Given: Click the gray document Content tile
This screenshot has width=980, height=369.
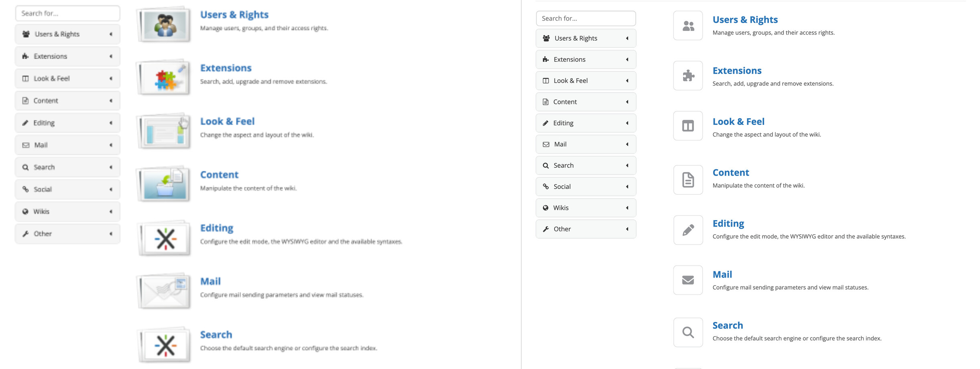Looking at the screenshot, I should 688,180.
